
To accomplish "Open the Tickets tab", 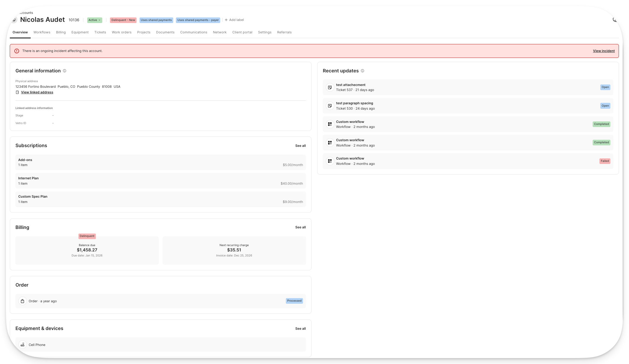I will point(100,32).
